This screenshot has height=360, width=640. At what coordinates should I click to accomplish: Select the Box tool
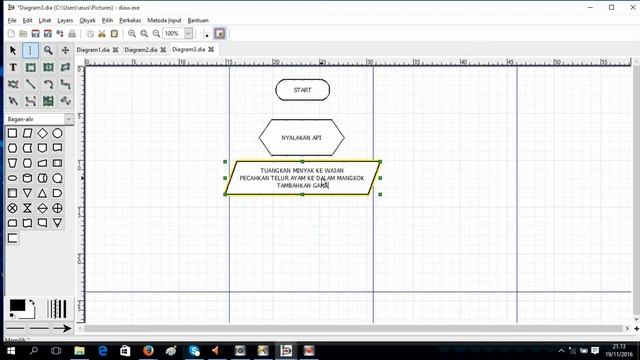point(30,67)
